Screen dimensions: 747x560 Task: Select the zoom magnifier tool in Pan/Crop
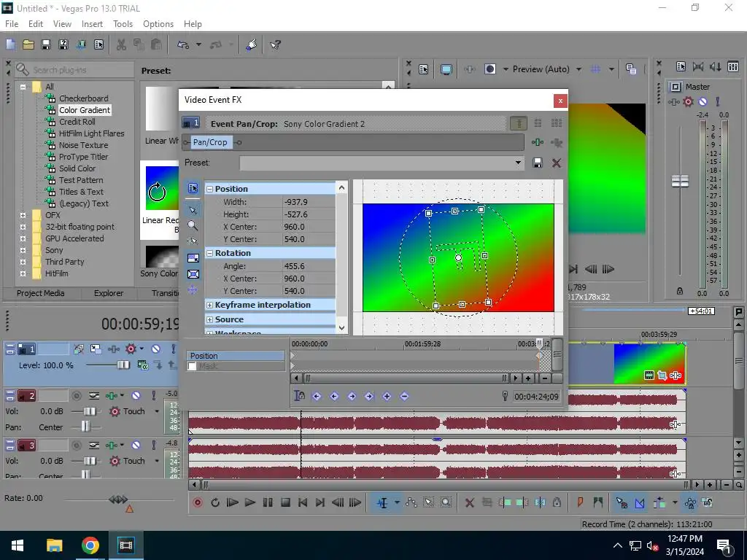click(x=193, y=226)
